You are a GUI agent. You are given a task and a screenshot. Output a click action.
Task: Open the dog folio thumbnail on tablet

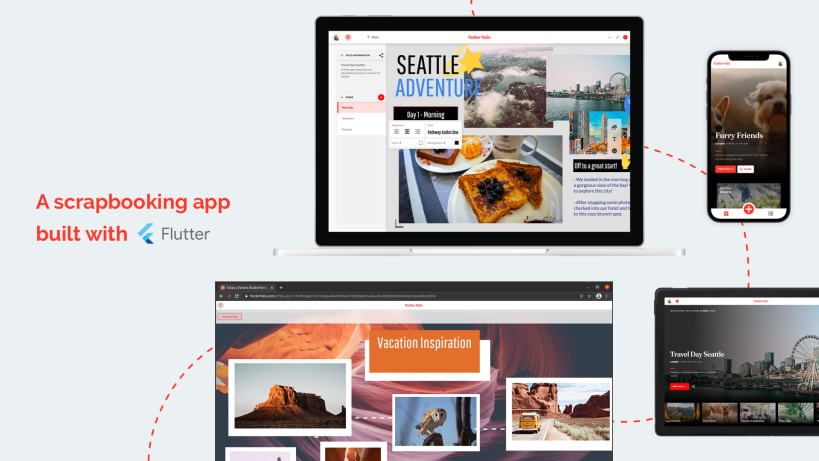[719, 412]
